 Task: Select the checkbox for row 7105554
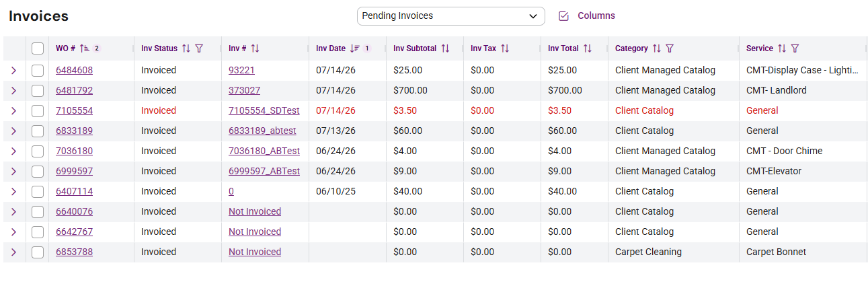pos(38,110)
